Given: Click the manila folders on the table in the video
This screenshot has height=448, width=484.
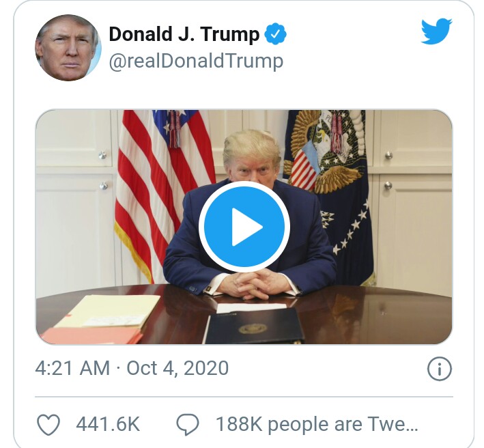Looking at the screenshot, I should coord(100,320).
